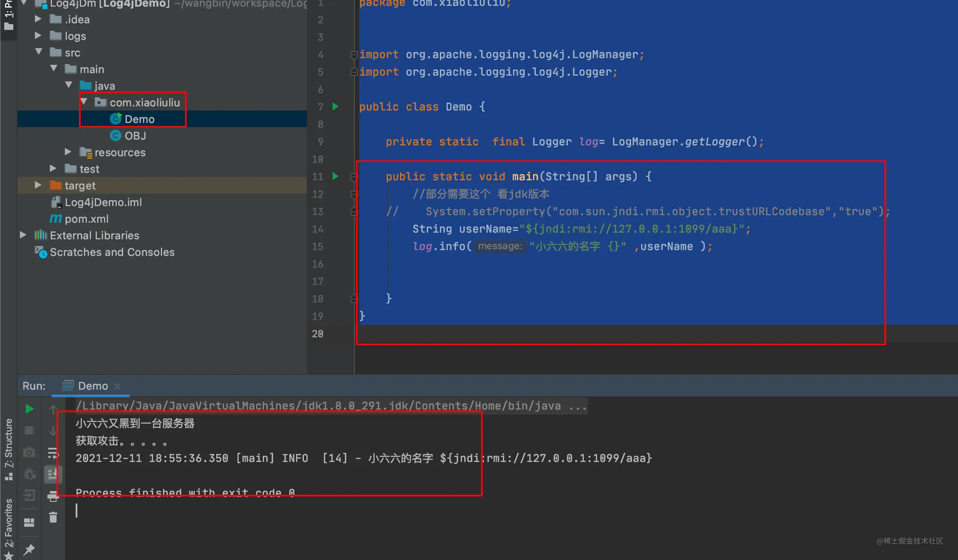Toggle soft-wrap in the console output
Screen dimensions: 958x560
click(53, 453)
